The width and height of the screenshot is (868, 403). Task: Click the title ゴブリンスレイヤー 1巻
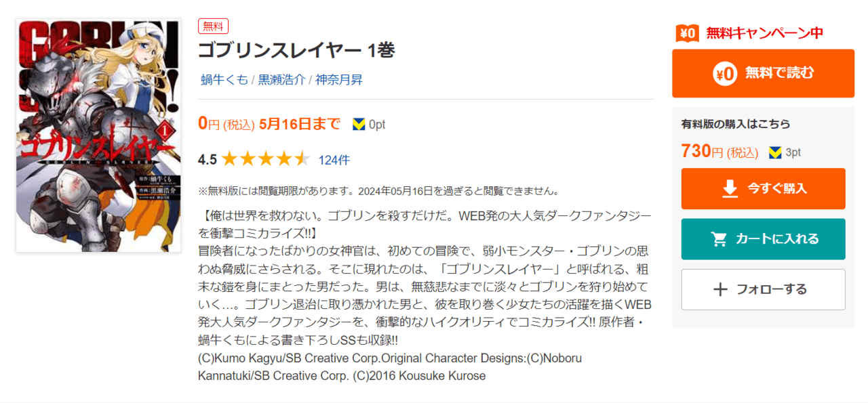(296, 51)
